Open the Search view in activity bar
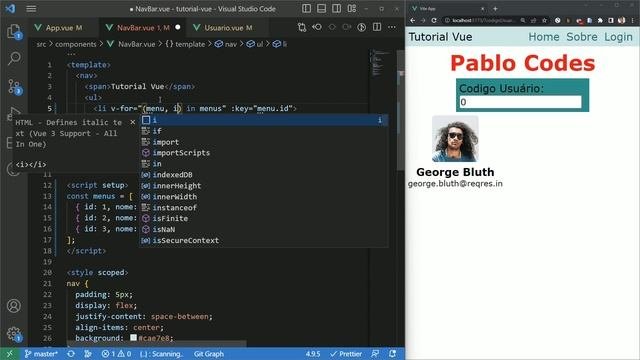This screenshot has height=360, width=640. 14,59
